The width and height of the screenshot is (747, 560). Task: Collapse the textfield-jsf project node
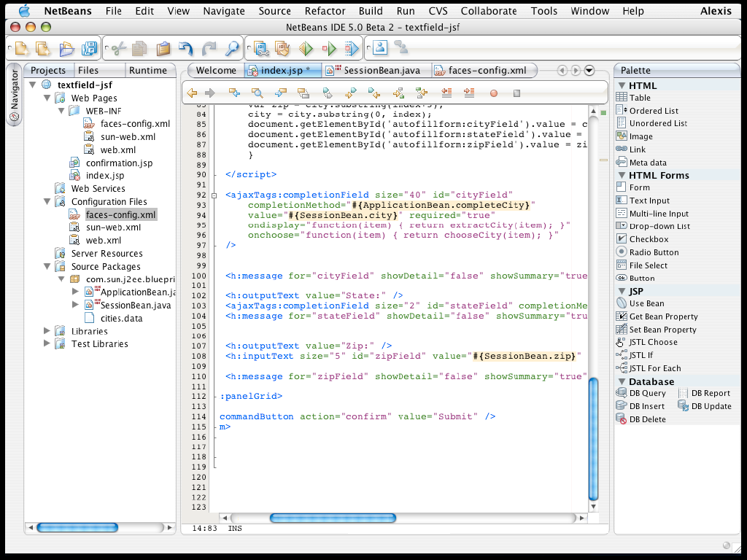click(32, 85)
